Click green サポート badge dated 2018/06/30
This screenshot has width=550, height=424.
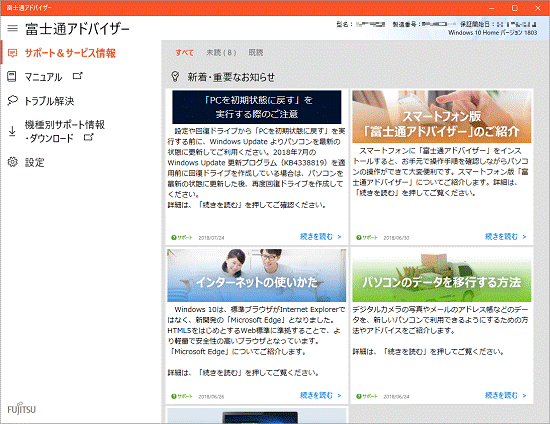[367, 237]
